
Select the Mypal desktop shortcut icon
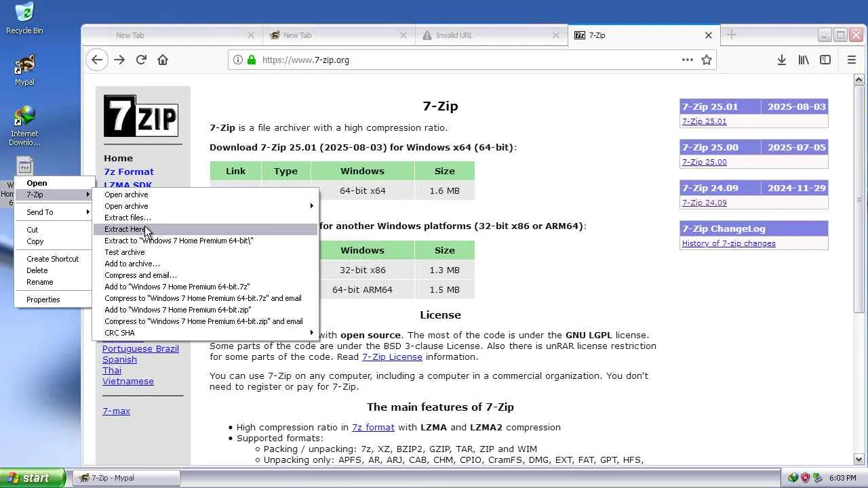[24, 70]
